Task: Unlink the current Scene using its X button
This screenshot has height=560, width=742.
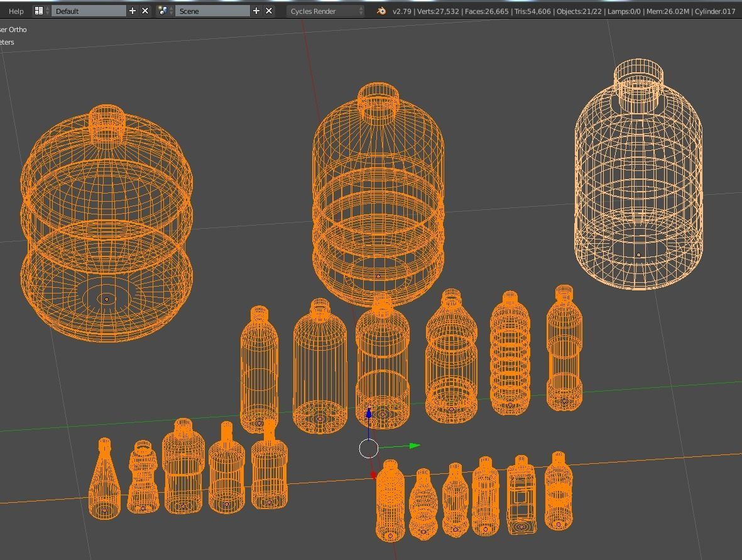Action: (268, 11)
